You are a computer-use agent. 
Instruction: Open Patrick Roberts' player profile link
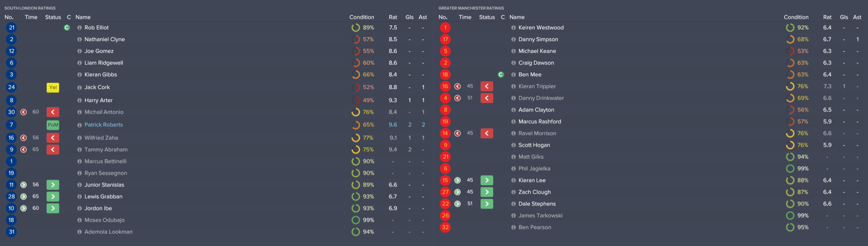(104, 125)
